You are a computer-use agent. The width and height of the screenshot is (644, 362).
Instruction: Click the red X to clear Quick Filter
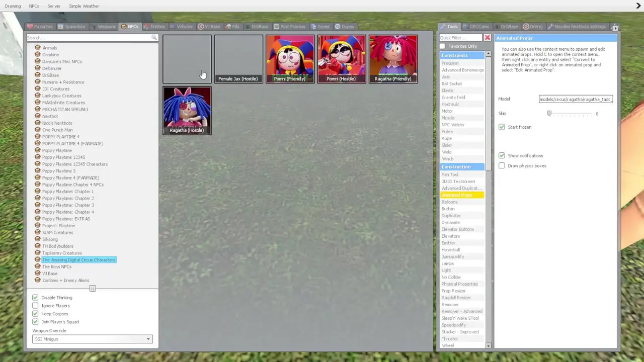point(487,38)
